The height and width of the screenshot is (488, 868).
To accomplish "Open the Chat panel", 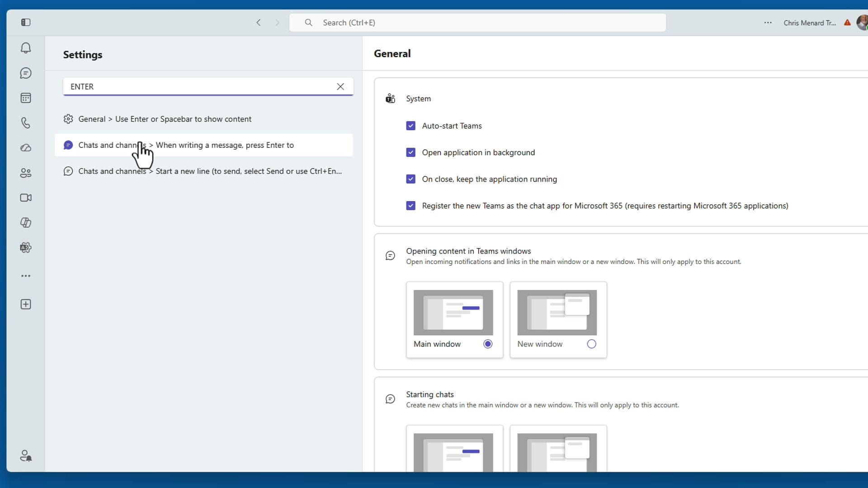I will tap(26, 73).
